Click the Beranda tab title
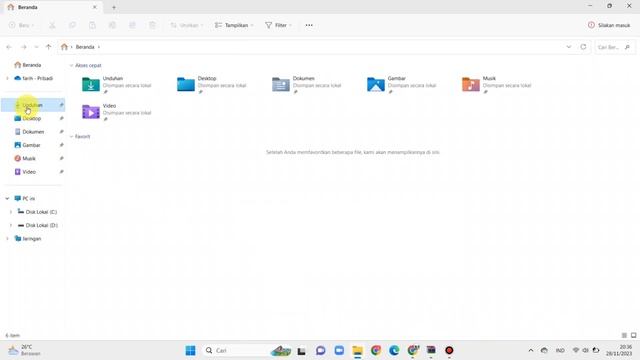 (x=28, y=7)
